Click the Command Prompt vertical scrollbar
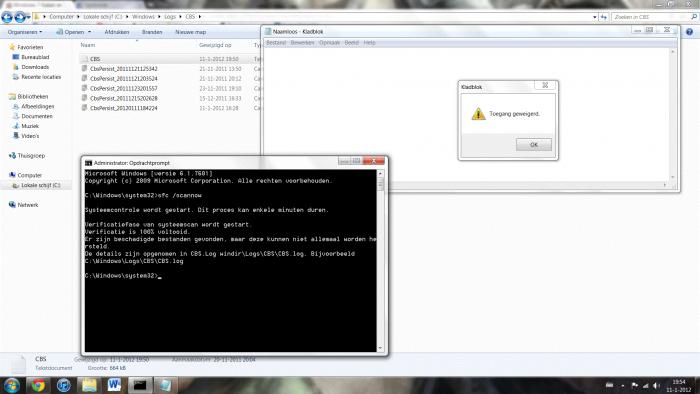Viewport: 700px width, 394px height. click(380, 261)
